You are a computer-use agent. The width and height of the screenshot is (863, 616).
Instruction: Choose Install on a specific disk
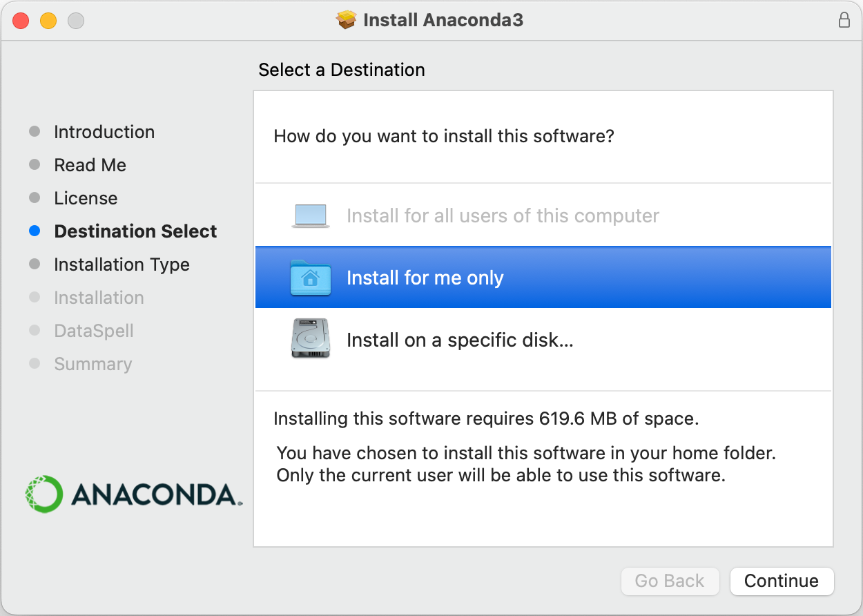coord(460,340)
